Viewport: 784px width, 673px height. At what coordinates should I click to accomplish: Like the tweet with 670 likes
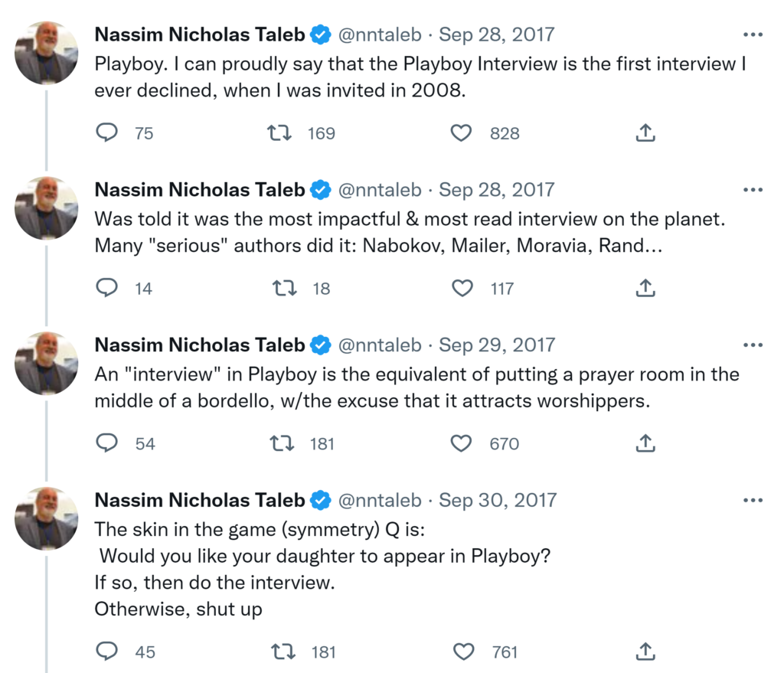[x=461, y=443]
